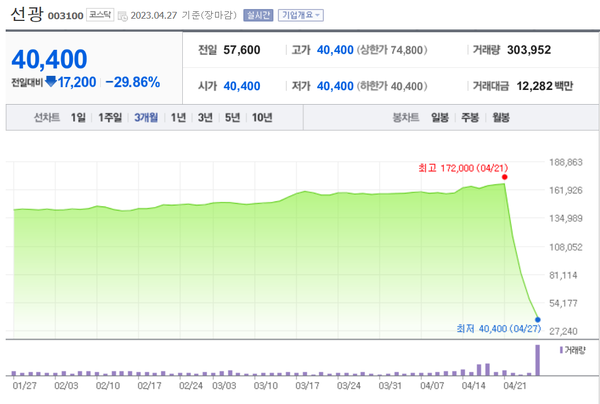Show the 일봉 daily candlestick chart

point(439,118)
